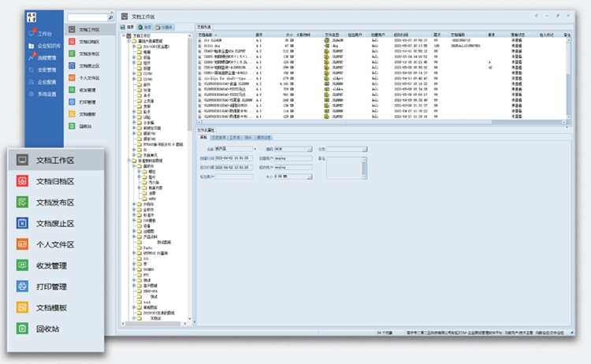Open the 编码 dropdown in properties
The image size is (591, 364).
309,148
